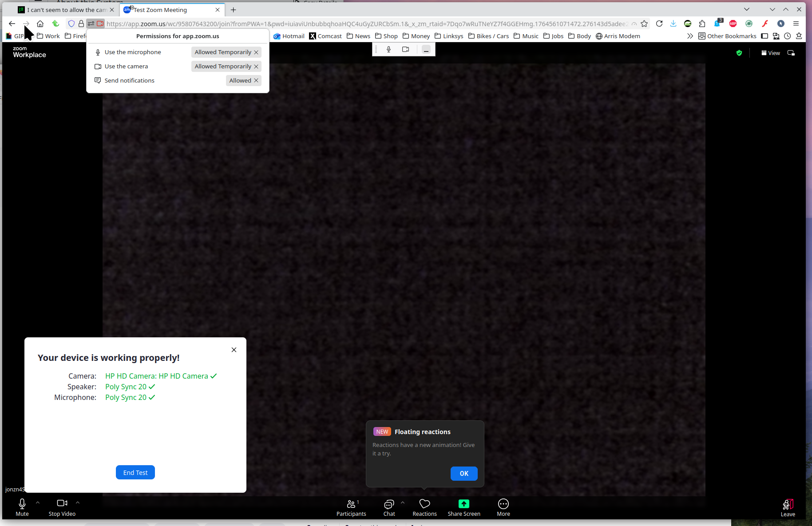
Task: Open the Extensions puzzle-piece menu
Action: 702,24
